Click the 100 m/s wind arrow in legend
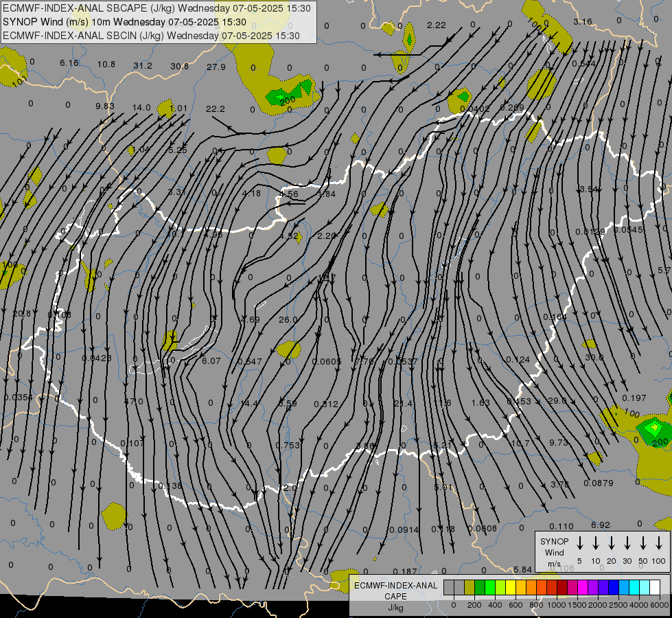672x618 pixels. pyautogui.click(x=659, y=543)
